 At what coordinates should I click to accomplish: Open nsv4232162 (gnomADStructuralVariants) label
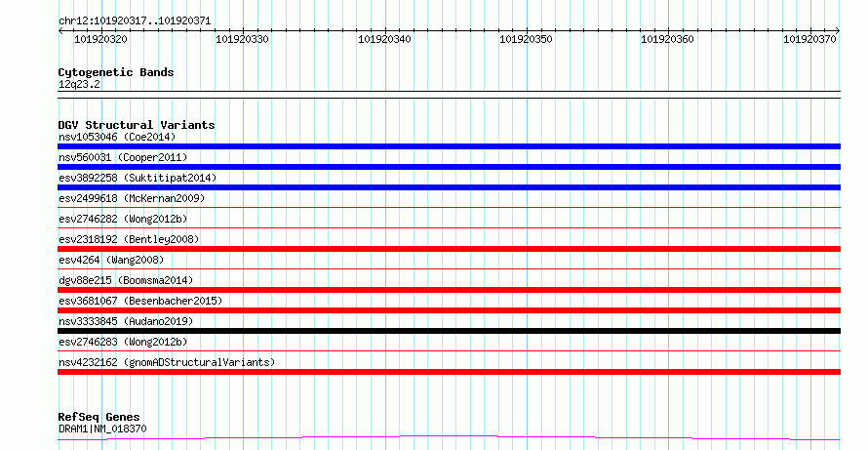(167, 362)
